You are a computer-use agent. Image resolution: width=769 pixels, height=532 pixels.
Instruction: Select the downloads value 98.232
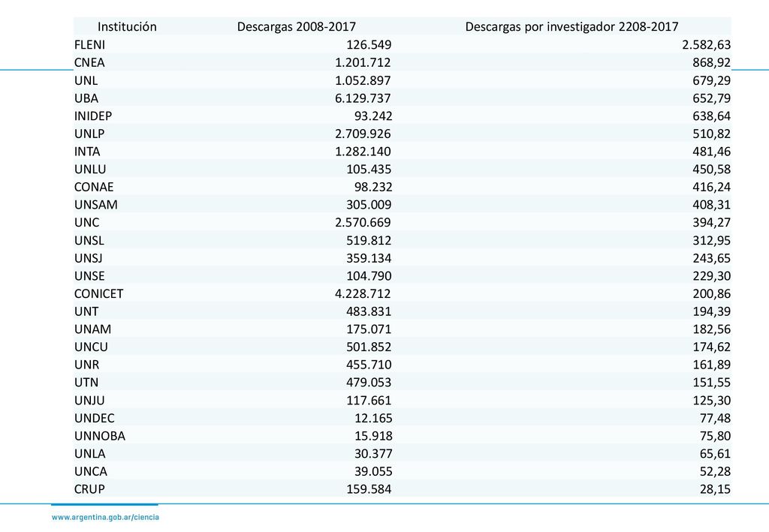pos(372,187)
